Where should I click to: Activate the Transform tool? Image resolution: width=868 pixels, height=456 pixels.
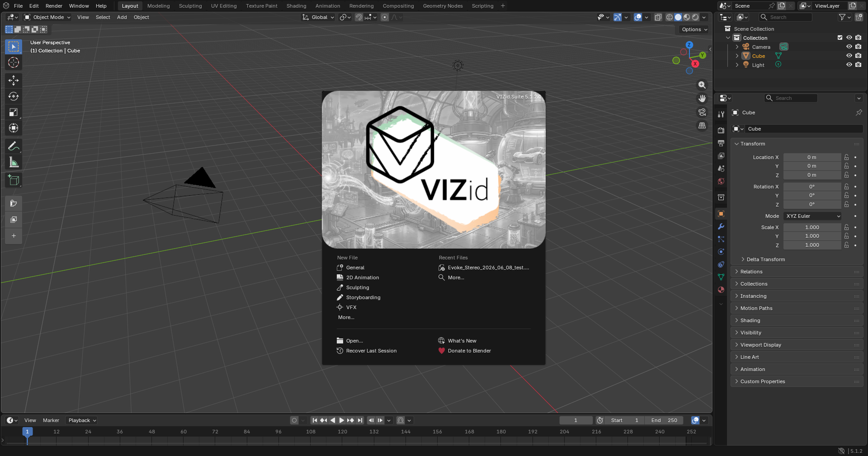click(x=14, y=128)
